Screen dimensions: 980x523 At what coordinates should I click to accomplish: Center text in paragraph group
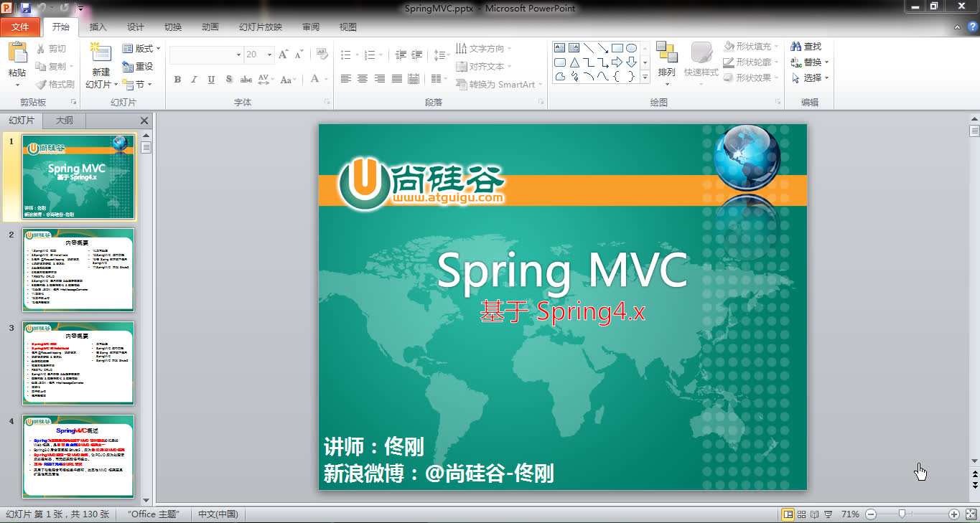point(363,79)
